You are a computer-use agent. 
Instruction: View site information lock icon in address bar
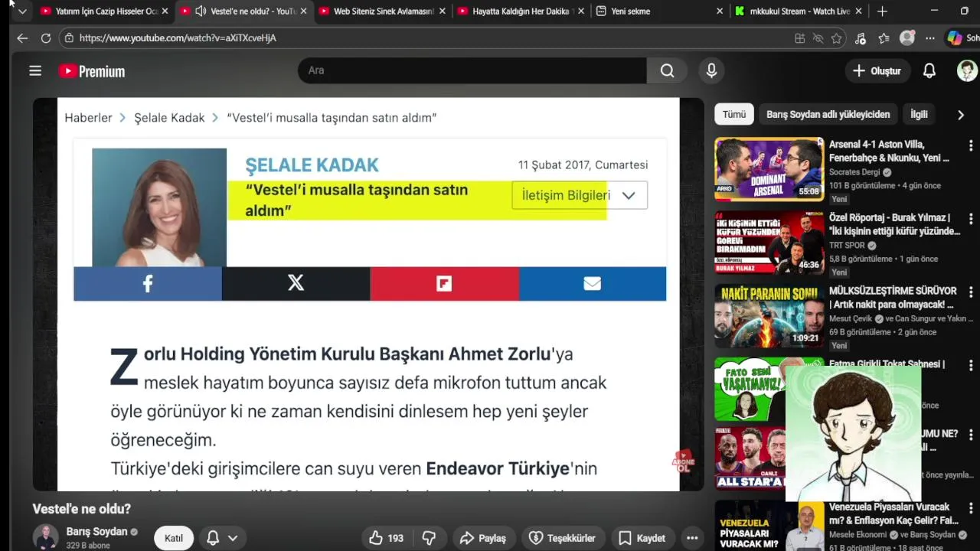pos(70,37)
